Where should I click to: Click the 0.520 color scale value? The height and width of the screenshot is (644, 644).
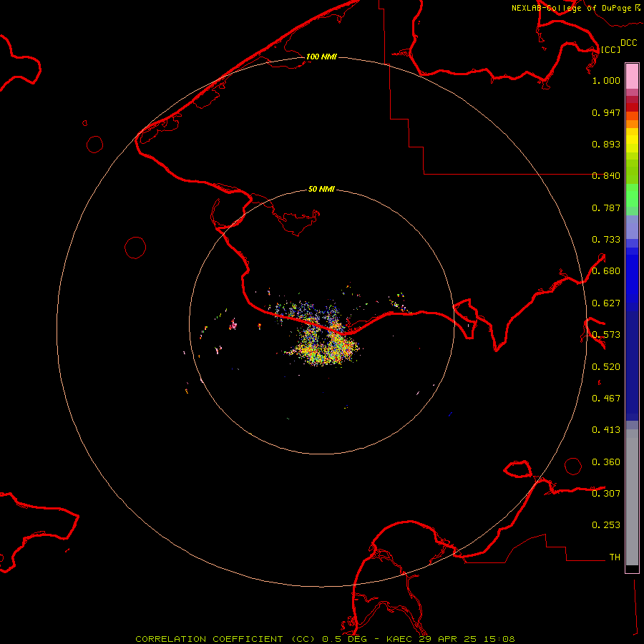606,367
